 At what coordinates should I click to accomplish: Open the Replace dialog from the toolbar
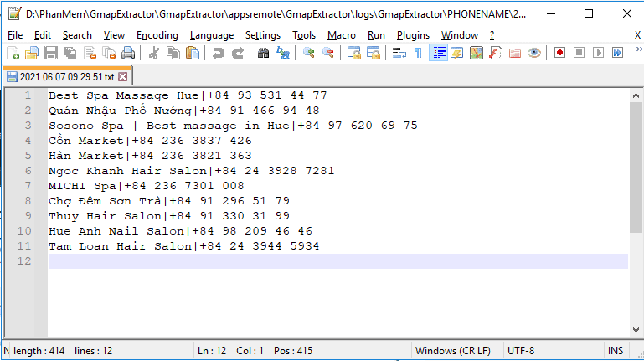click(282, 53)
